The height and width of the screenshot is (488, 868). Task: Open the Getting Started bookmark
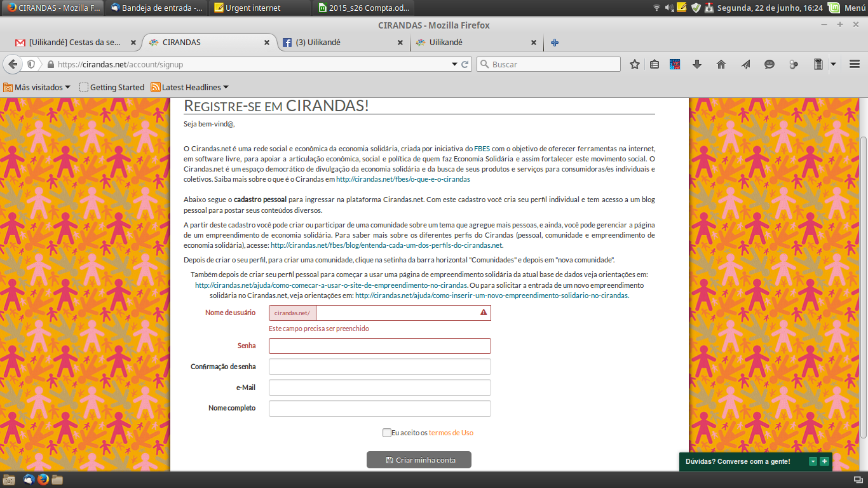point(112,87)
